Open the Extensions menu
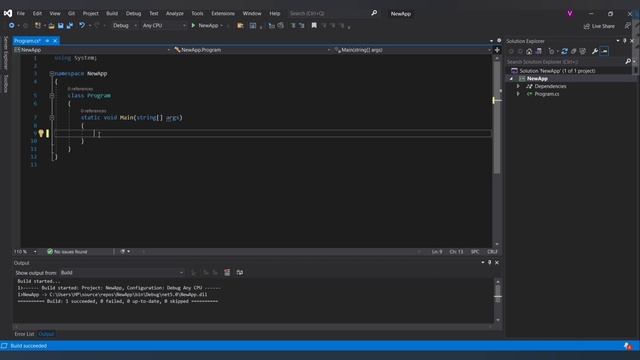This screenshot has width=640, height=360. (x=223, y=13)
